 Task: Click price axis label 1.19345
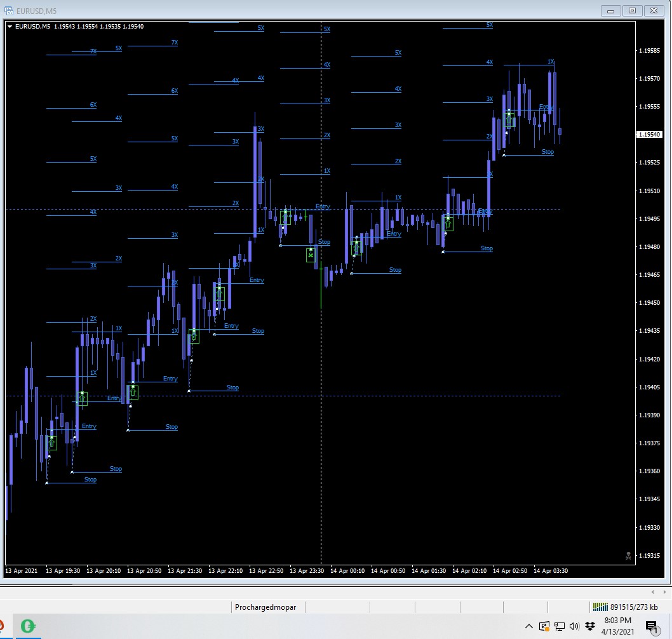tap(649, 499)
